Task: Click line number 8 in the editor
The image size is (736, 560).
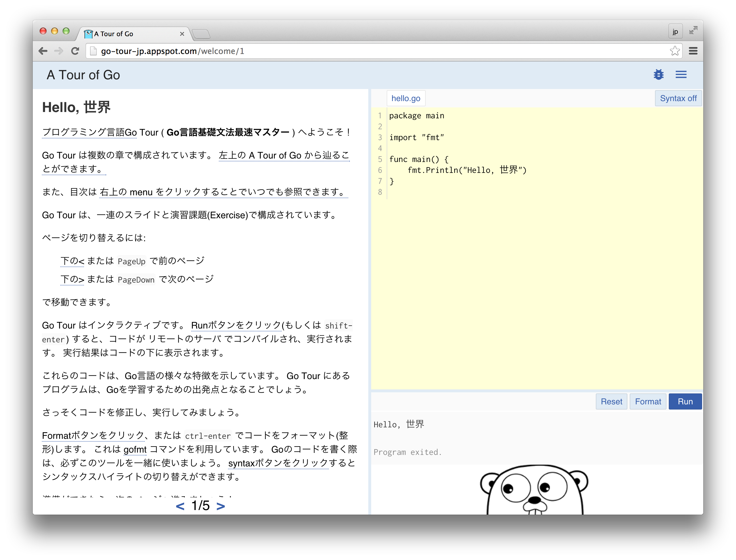Action: tap(380, 192)
